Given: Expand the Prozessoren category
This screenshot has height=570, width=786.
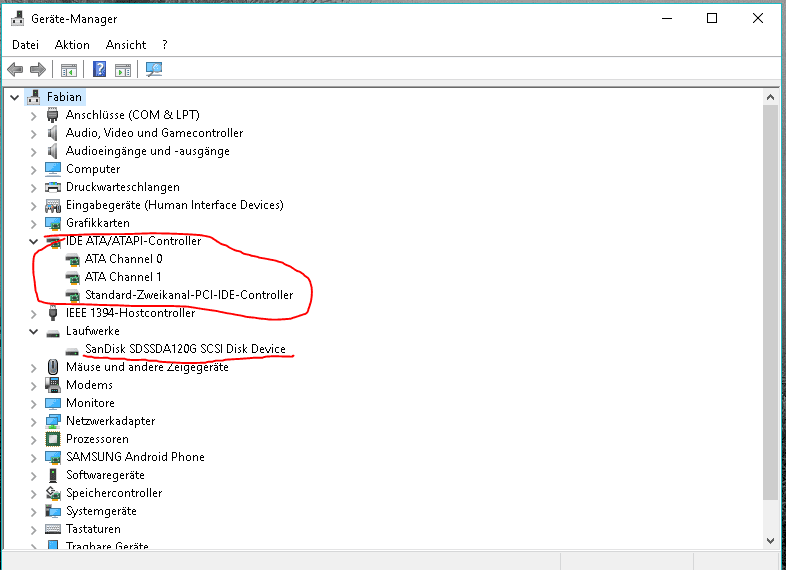Looking at the screenshot, I should point(34,440).
